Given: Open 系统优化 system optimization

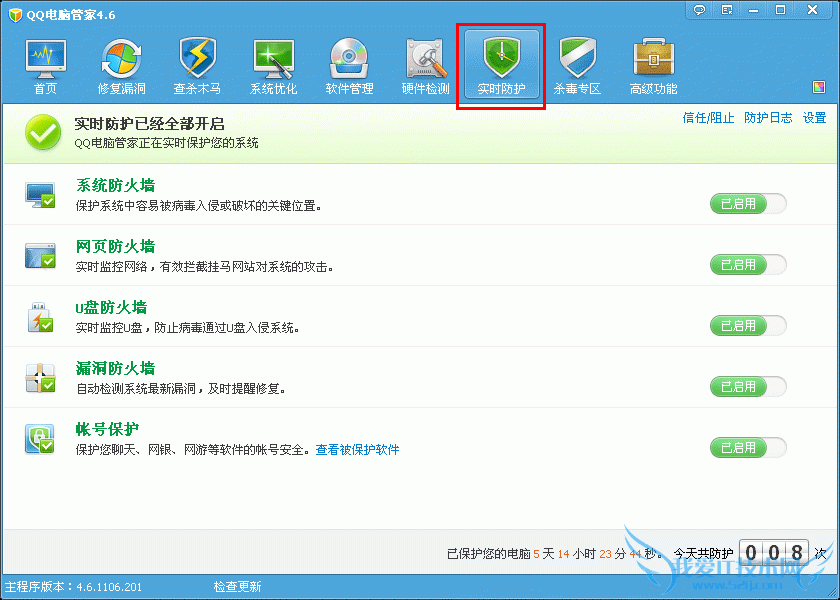Looking at the screenshot, I should [x=273, y=66].
